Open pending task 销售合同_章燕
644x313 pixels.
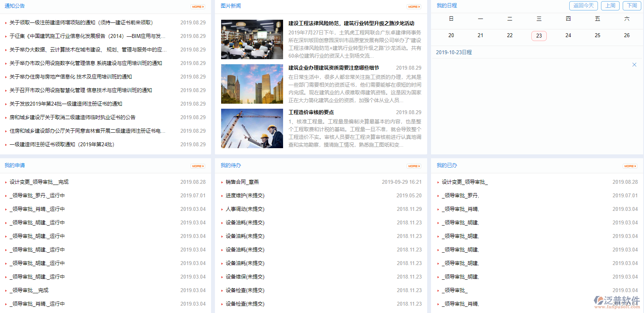click(x=242, y=182)
